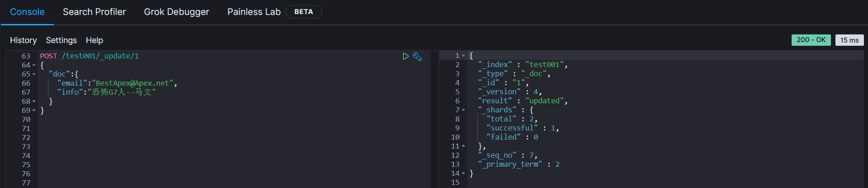Open the Grok Debugger tab
The width and height of the screenshot is (868, 188).
(x=176, y=12)
